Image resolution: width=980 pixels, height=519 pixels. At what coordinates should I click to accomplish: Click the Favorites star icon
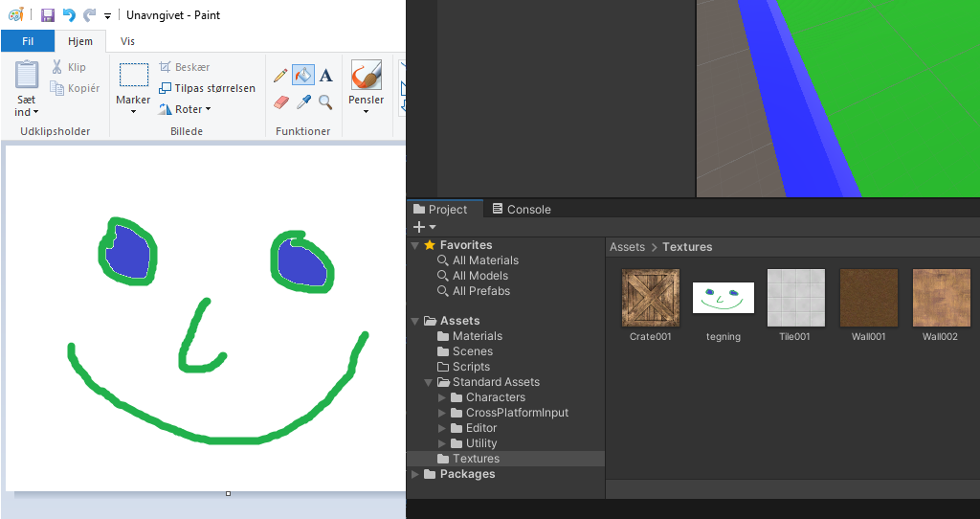point(430,245)
